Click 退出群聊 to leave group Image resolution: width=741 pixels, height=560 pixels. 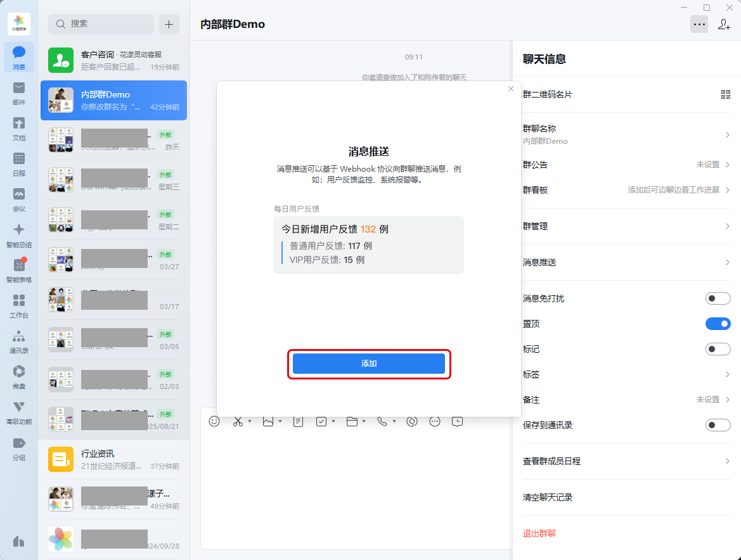tap(539, 533)
